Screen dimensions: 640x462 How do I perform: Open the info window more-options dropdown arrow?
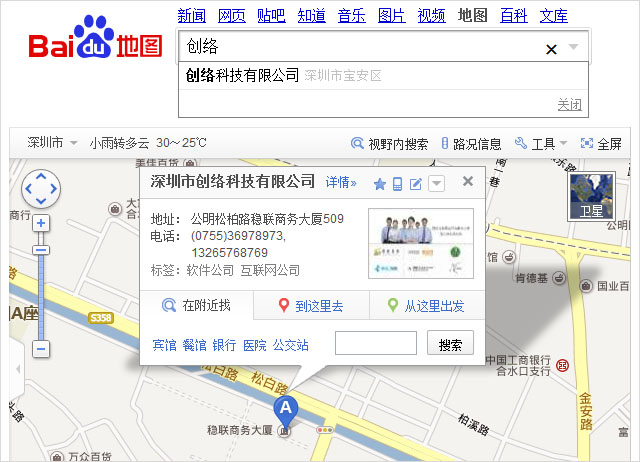click(436, 183)
